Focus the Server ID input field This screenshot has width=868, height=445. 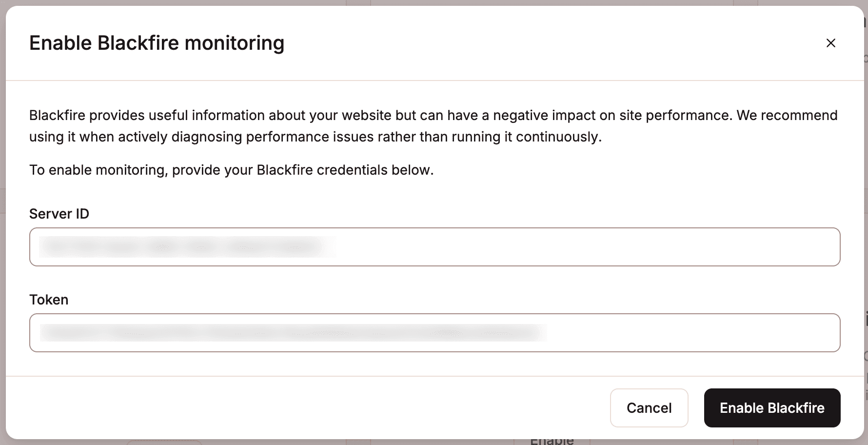[x=434, y=247]
